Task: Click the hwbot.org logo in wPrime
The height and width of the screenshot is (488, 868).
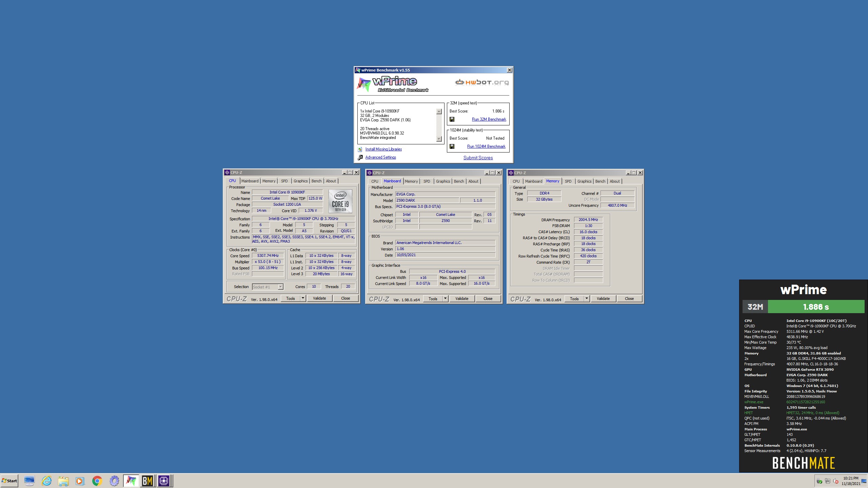Action: (481, 82)
